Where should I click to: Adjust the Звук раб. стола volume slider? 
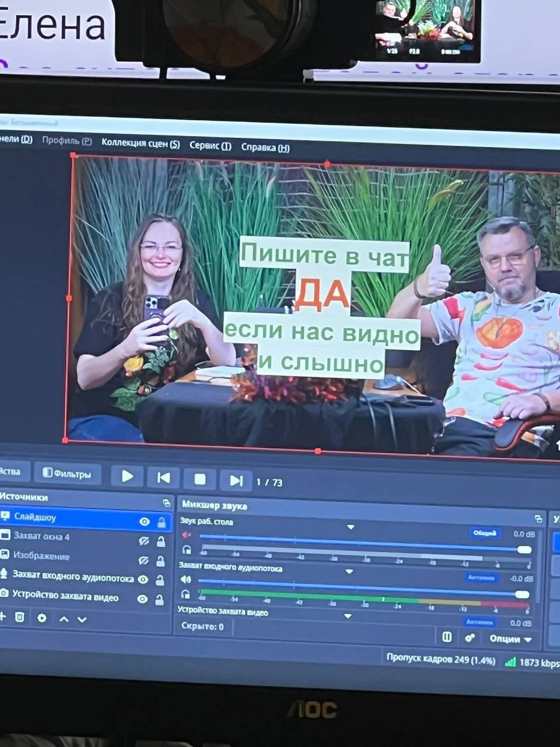coord(364,543)
